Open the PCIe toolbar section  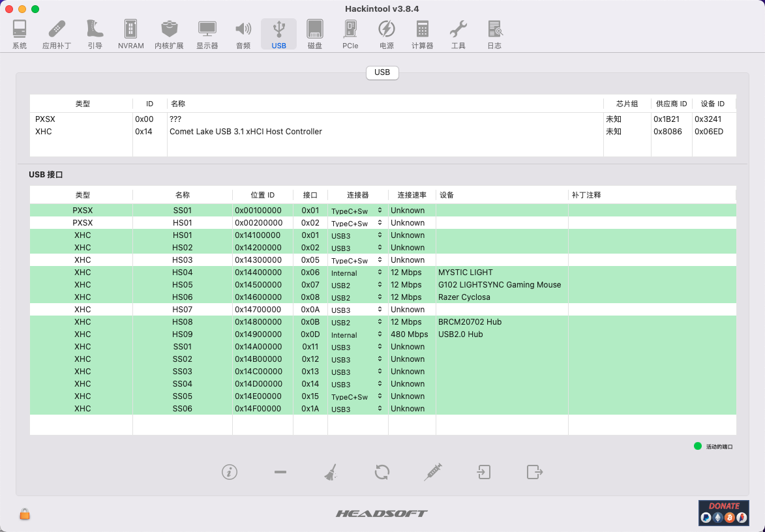point(350,35)
